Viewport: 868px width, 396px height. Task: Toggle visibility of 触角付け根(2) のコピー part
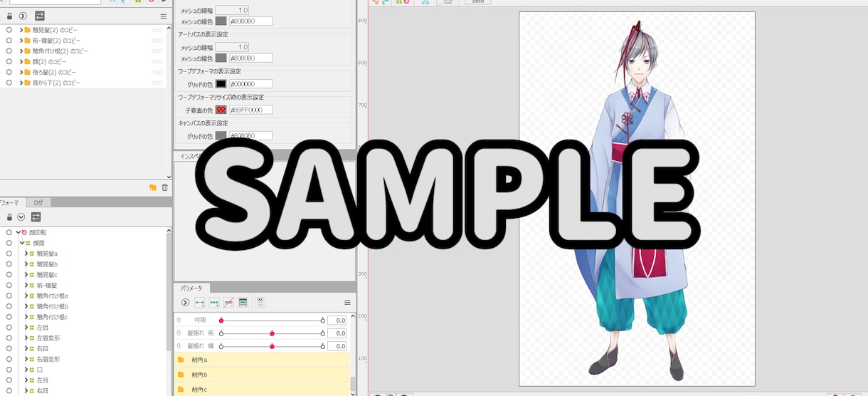pyautogui.click(x=9, y=51)
